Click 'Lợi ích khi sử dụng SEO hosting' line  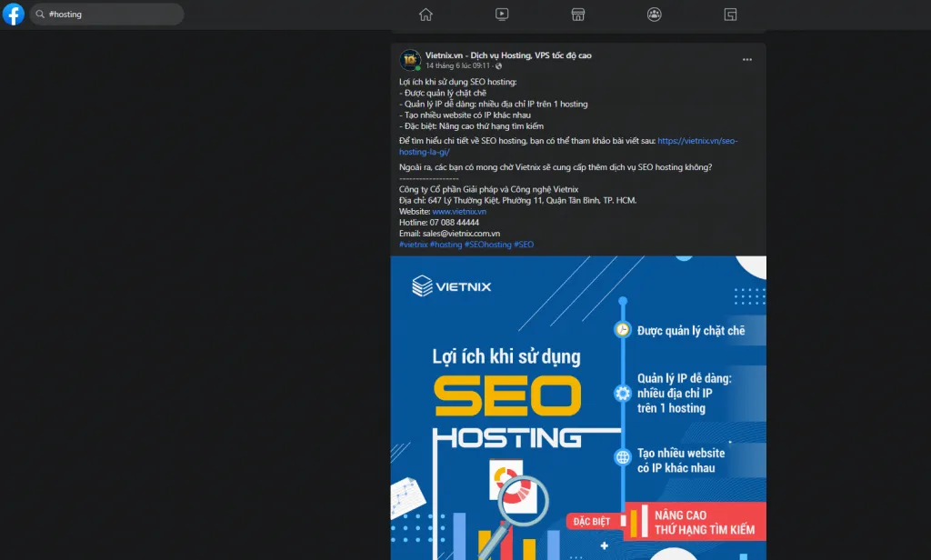pyautogui.click(x=458, y=82)
